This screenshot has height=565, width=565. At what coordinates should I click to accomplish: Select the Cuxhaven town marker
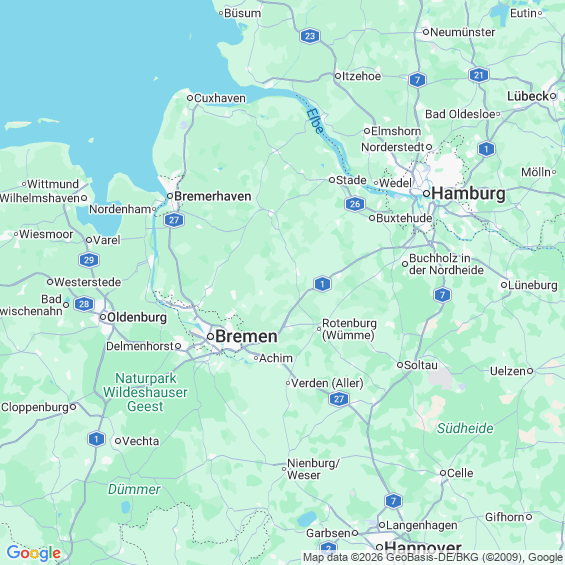[190, 98]
